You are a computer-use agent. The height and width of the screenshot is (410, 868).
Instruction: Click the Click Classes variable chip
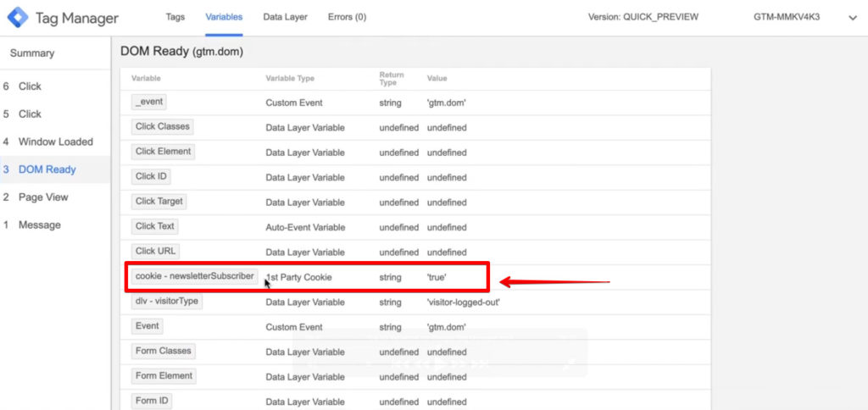pyautogui.click(x=162, y=127)
